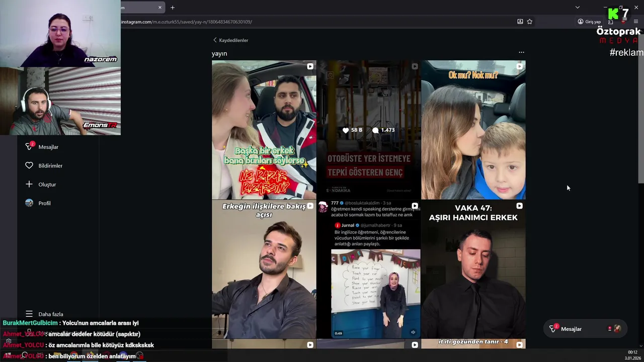Open 'Vaka 47: Aşırı hanımcı erkek' reel
This screenshot has width=644, height=362.
tap(473, 269)
